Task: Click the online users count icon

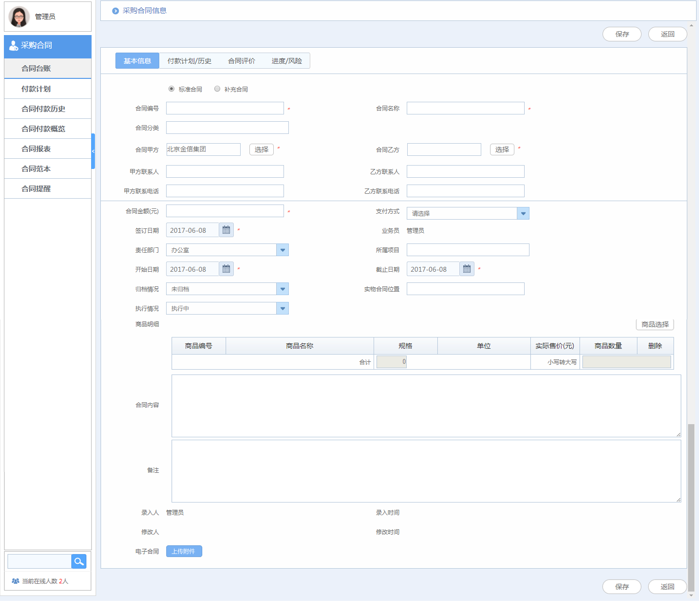Action: 16,581
